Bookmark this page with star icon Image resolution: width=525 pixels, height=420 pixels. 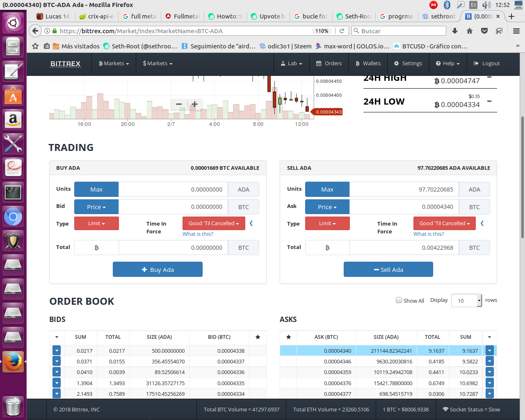point(35,46)
